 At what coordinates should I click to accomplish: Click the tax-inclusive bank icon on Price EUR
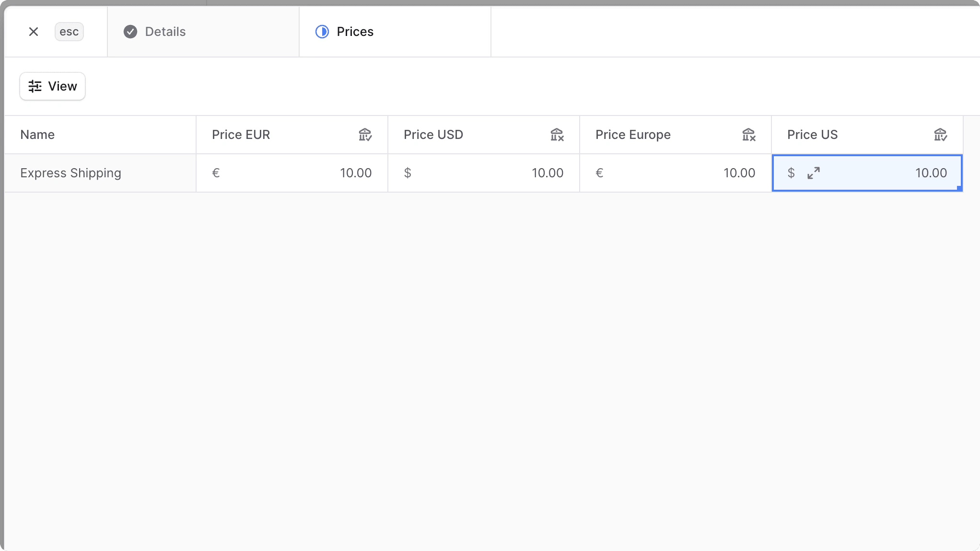(366, 135)
